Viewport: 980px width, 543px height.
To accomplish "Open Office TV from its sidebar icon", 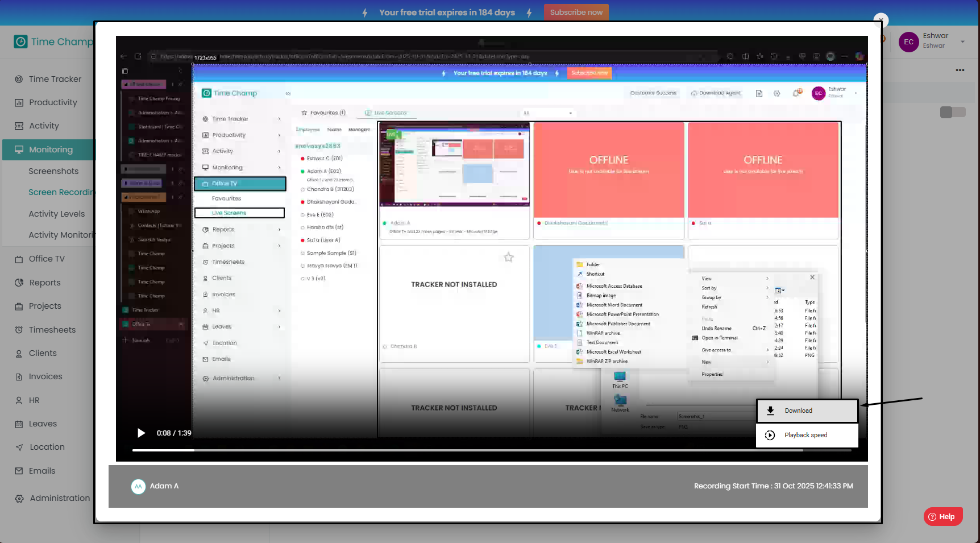I will (19, 259).
